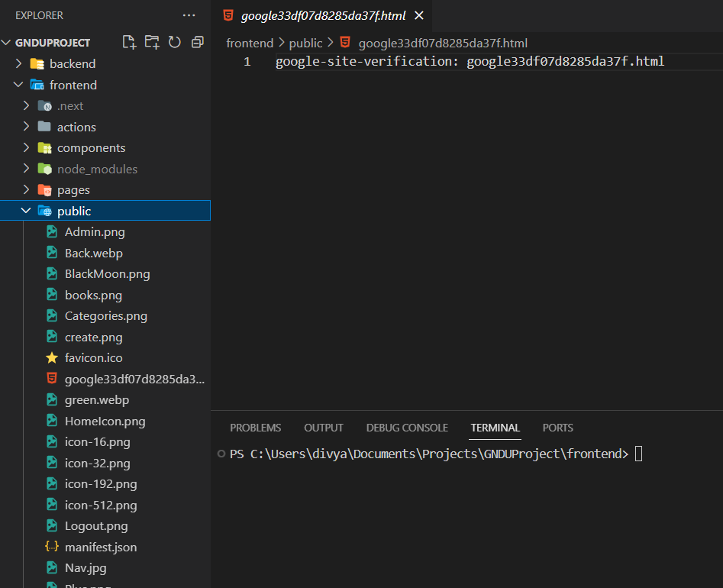This screenshot has width=723, height=588.
Task: Click the frontend breadcrumb segment
Action: (x=250, y=43)
